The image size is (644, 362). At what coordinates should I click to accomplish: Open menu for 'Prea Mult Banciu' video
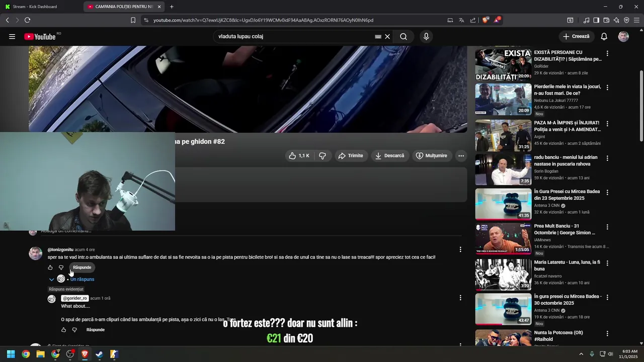(x=607, y=227)
